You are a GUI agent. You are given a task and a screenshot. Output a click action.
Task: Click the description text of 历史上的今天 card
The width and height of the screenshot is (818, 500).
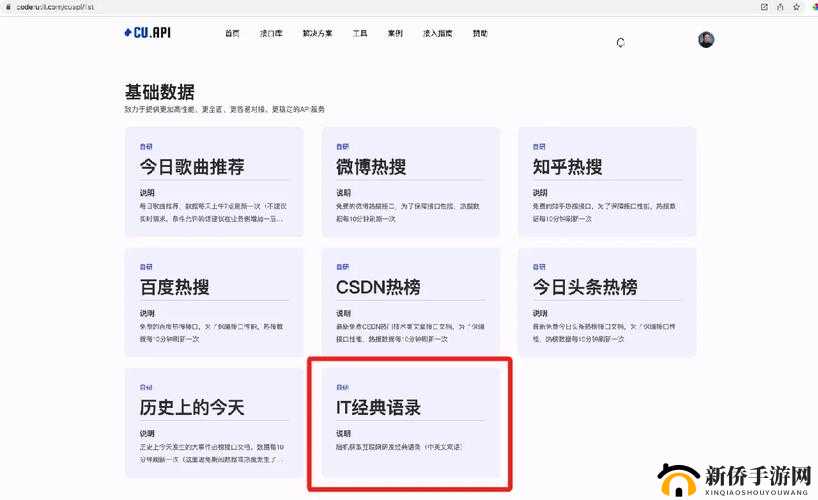click(x=212, y=453)
